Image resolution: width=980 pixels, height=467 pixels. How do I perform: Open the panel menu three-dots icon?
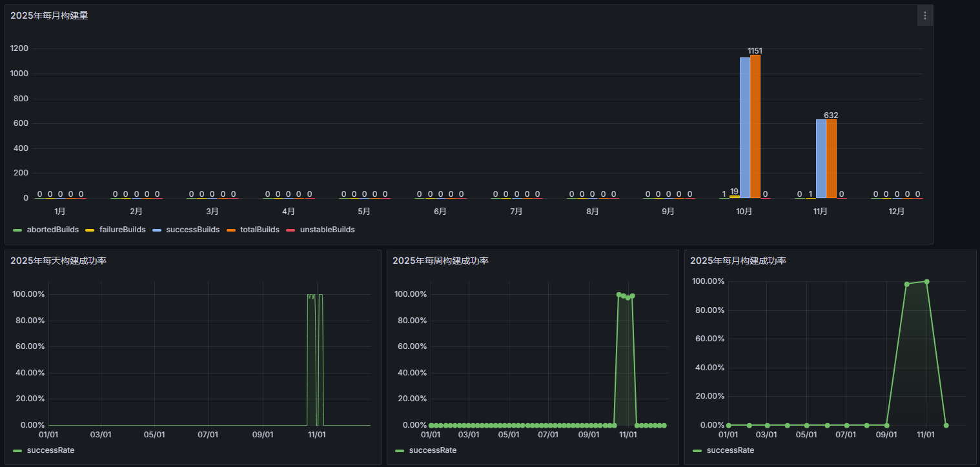[x=925, y=16]
